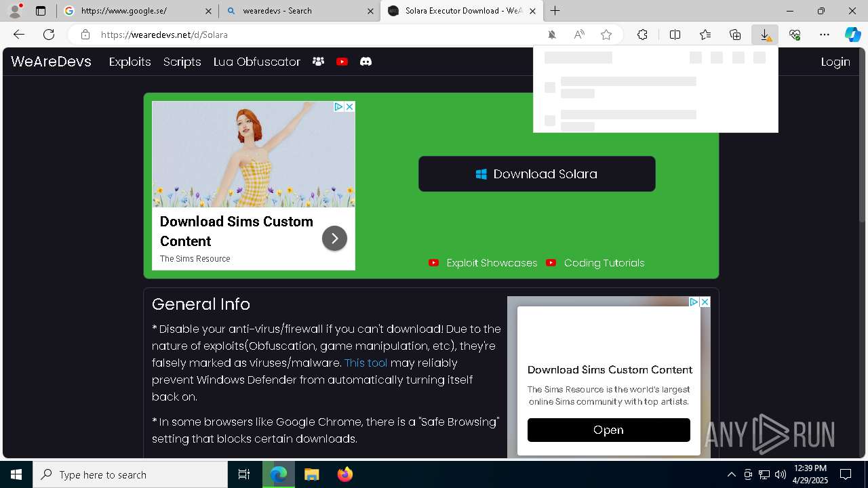Select the Solara Executor Download tab
Viewport: 868px width, 488px height.
pos(461,11)
